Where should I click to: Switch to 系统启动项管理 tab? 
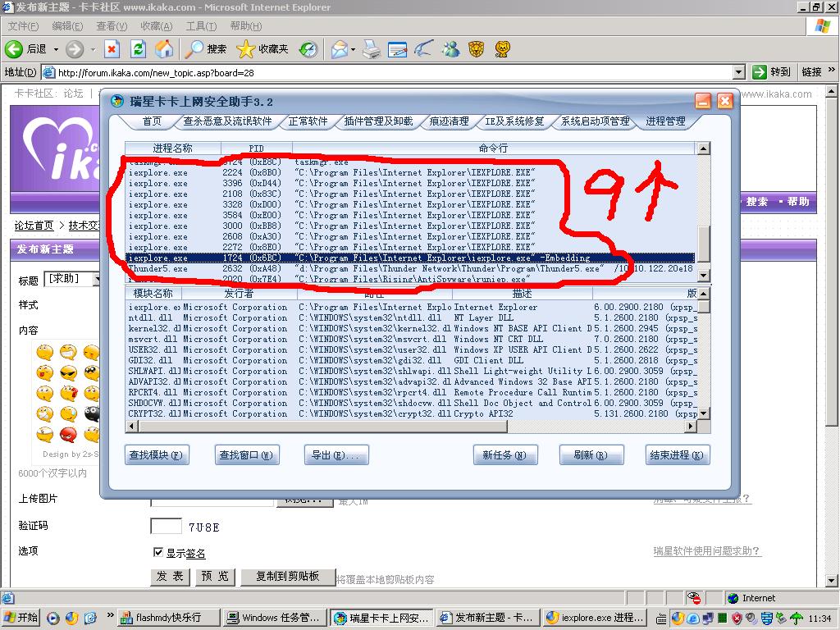pyautogui.click(x=595, y=121)
